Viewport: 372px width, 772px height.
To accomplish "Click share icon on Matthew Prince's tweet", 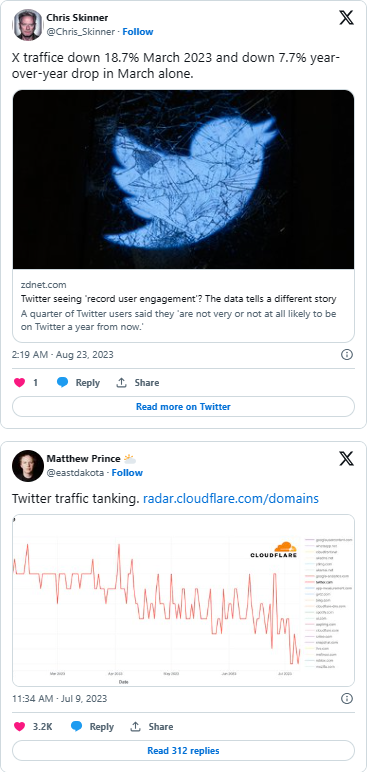I will (x=122, y=726).
